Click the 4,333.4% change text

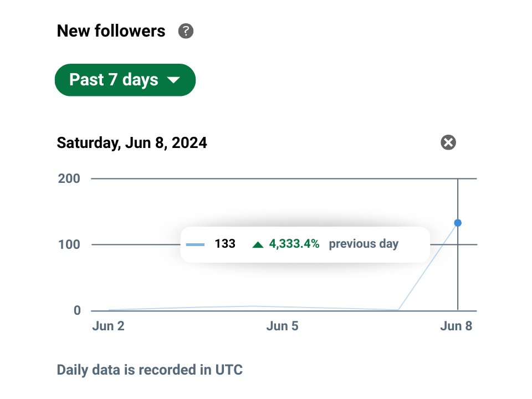[294, 244]
